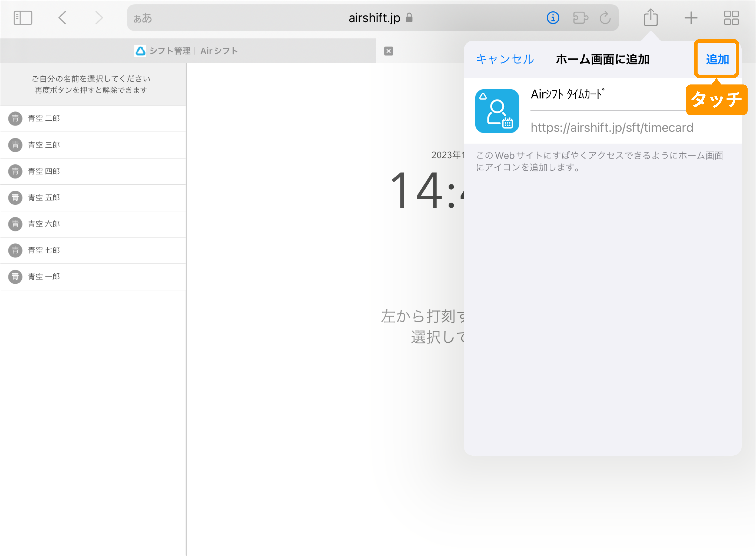Select staff 青空 四郎
The width and height of the screenshot is (756, 556).
pos(93,171)
